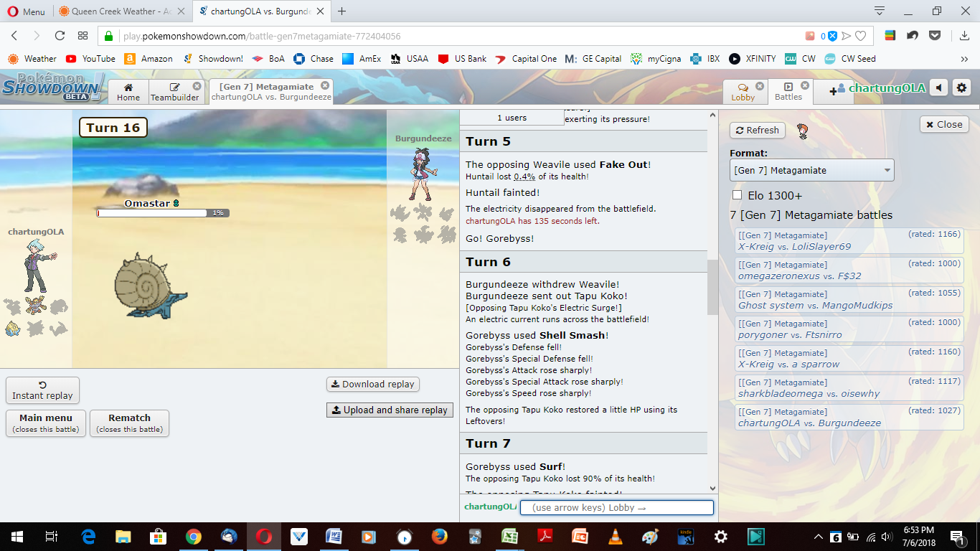This screenshot has height=551, width=980.
Task: Open Windows Start menu
Action: (x=17, y=536)
